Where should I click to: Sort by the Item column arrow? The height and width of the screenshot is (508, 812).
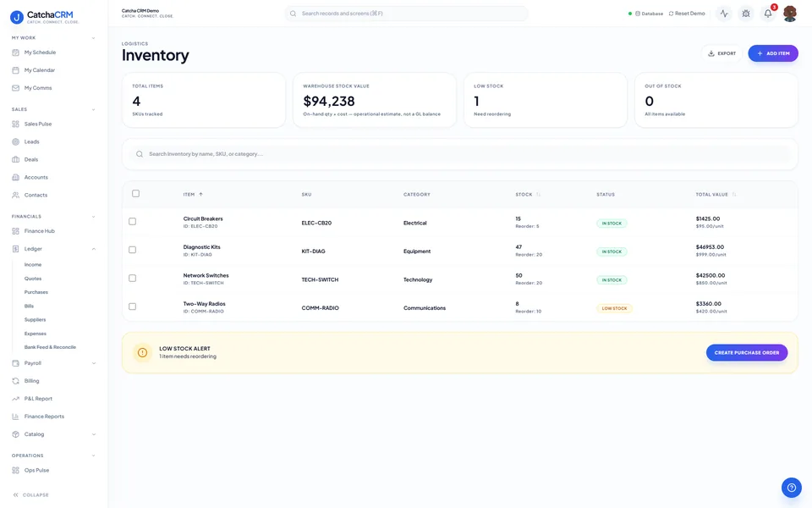(x=201, y=195)
